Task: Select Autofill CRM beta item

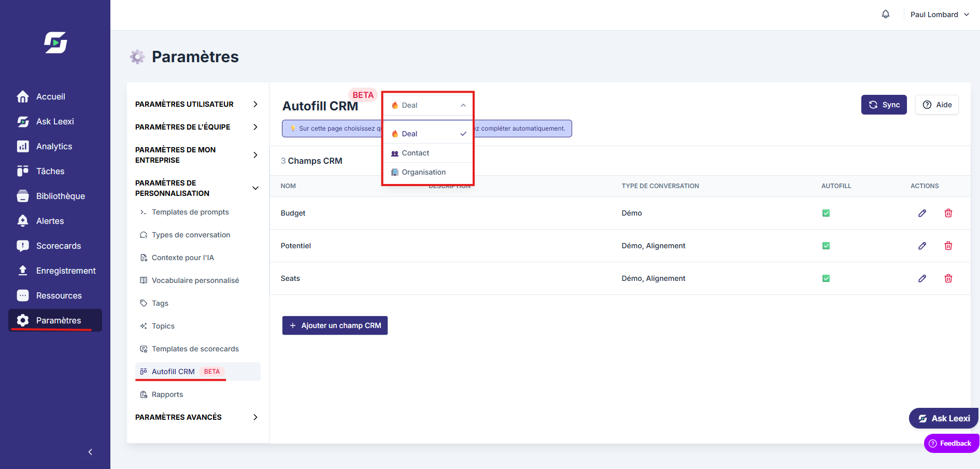Action: point(197,372)
